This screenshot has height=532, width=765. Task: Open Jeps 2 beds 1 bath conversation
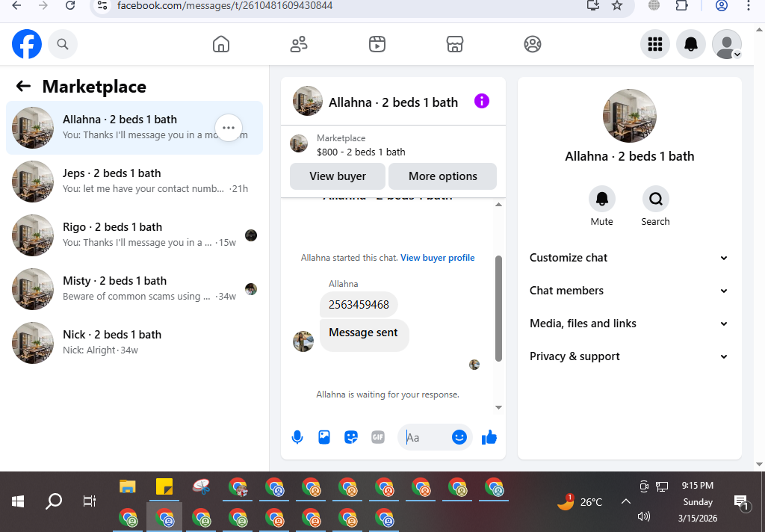134,182
